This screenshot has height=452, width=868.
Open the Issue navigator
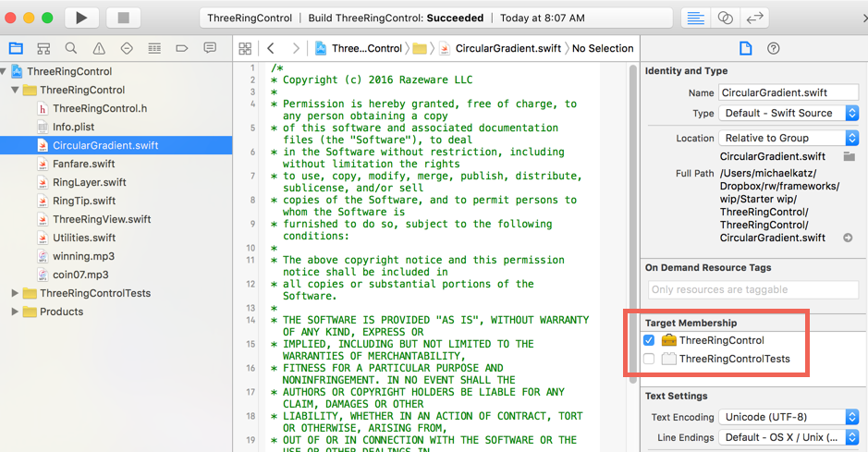tap(99, 48)
